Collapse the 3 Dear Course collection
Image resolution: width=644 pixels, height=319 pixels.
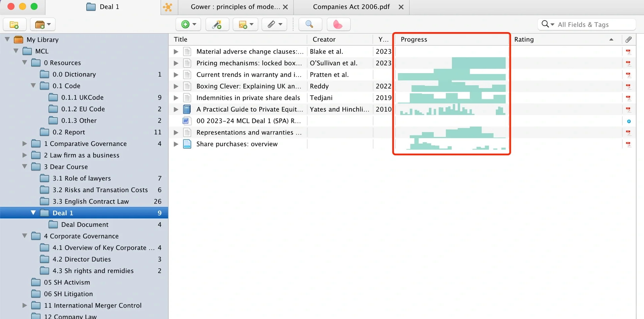point(25,166)
